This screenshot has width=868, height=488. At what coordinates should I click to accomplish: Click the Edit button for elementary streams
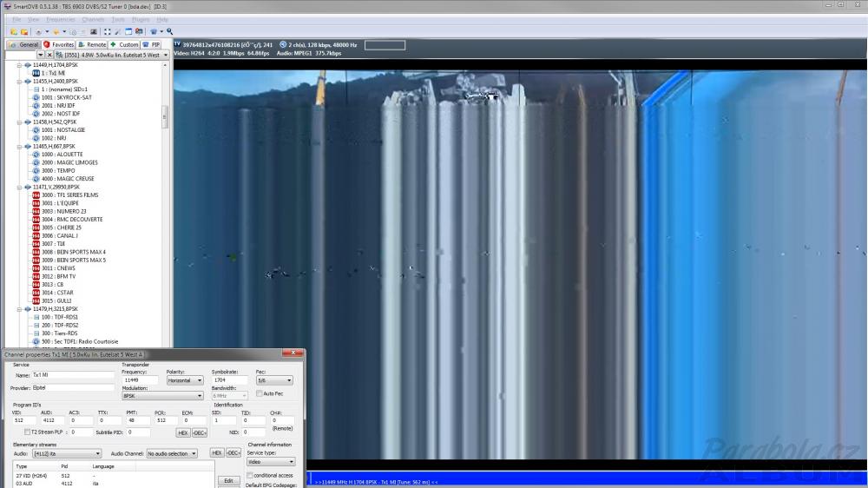(228, 480)
